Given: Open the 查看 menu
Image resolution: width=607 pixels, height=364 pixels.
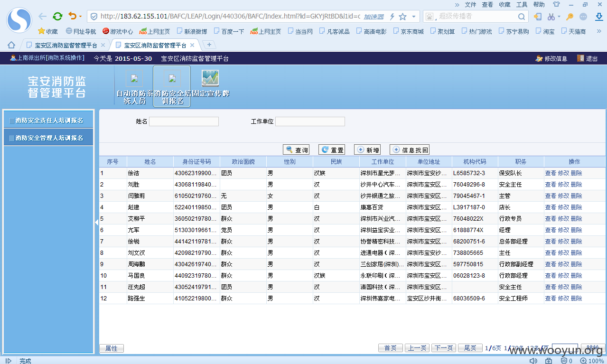Looking at the screenshot, I should (487, 5).
